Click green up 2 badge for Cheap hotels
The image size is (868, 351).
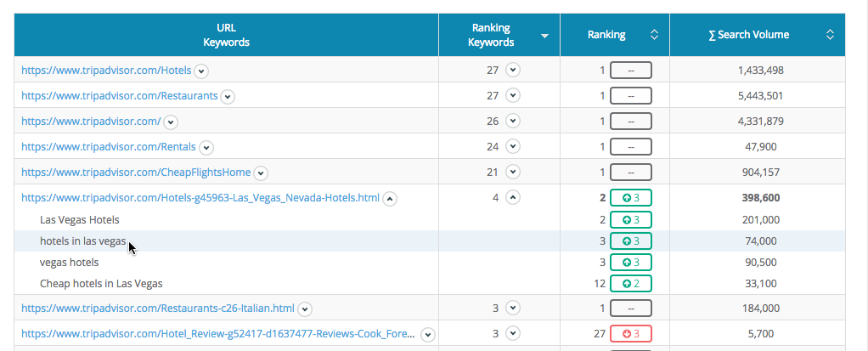(630, 284)
